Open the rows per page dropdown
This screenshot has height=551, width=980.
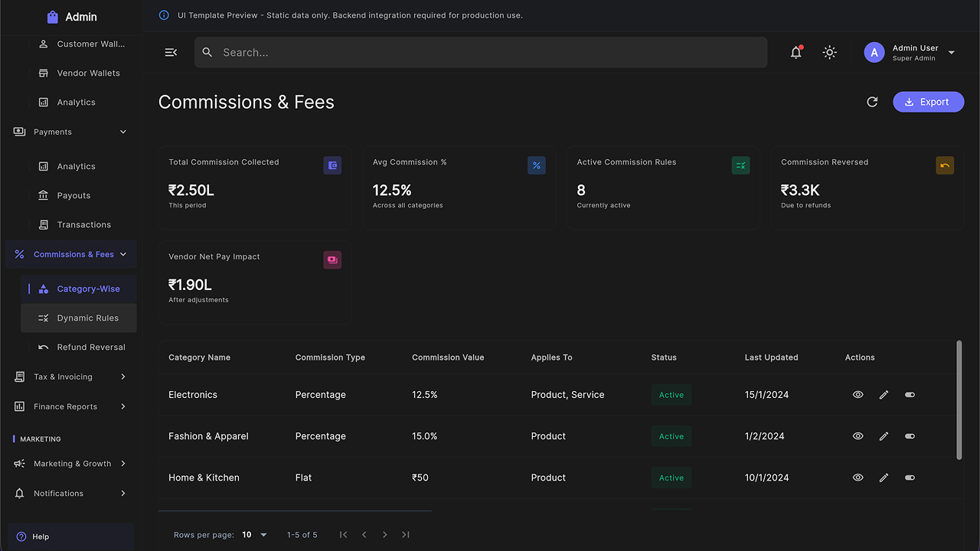click(x=255, y=535)
